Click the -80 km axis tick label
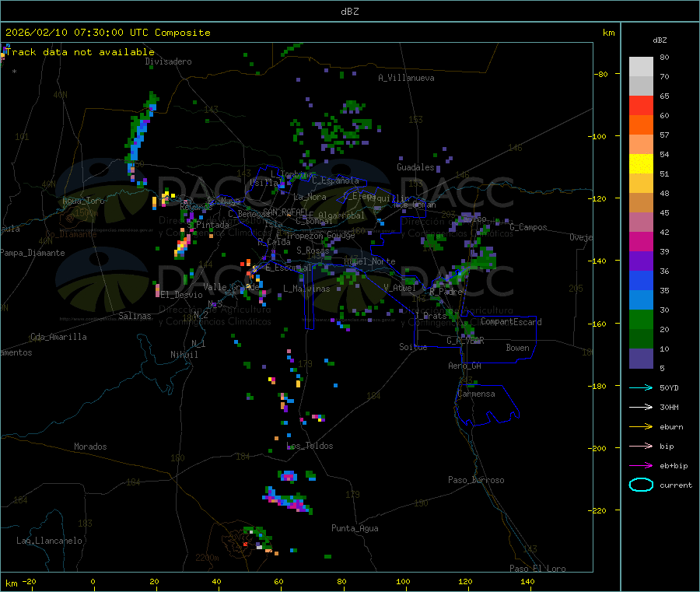This screenshot has height=592, width=700. (600, 74)
